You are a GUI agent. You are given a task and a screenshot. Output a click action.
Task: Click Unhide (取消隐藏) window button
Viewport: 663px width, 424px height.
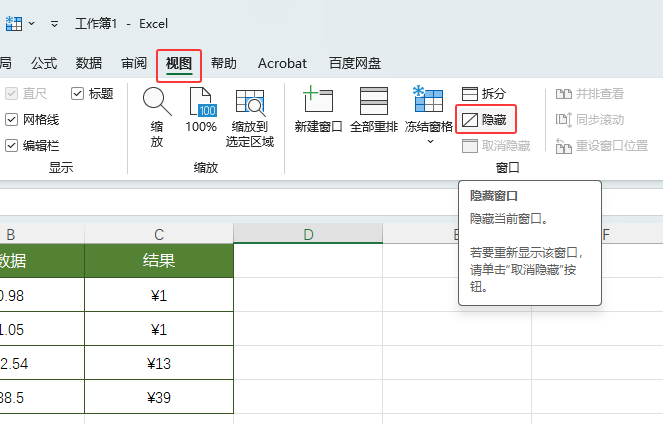coord(496,146)
